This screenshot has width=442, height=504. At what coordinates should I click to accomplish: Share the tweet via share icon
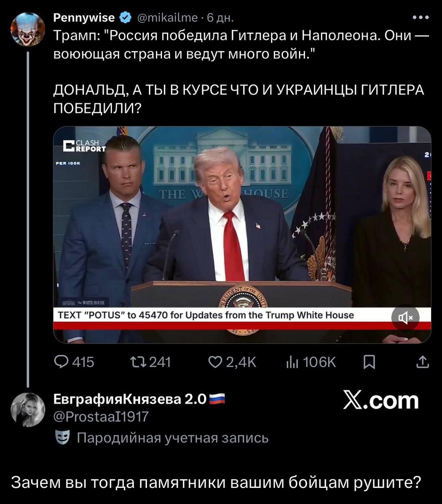pos(422,362)
